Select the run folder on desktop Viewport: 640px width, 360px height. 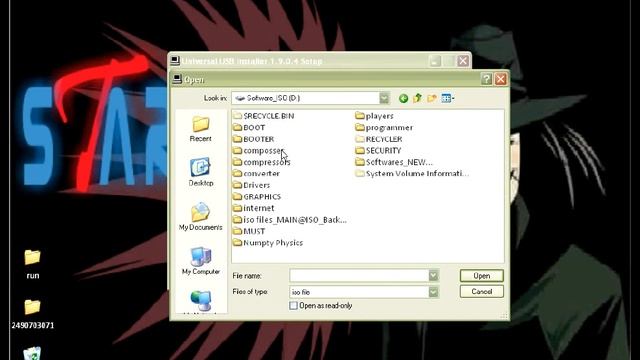[x=33, y=264]
